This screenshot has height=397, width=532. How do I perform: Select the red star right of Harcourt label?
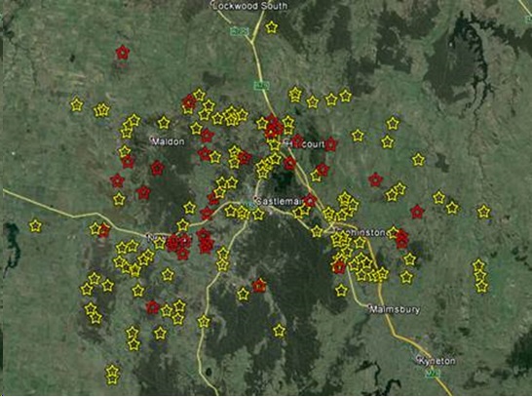click(x=330, y=144)
